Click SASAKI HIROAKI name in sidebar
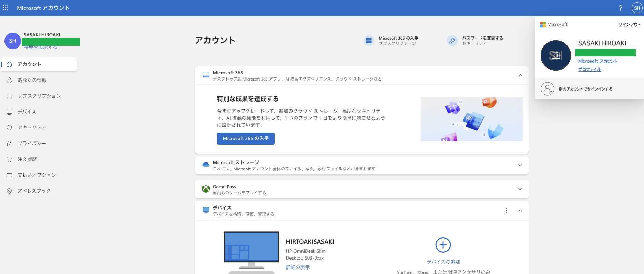The width and height of the screenshot is (644, 274). point(42,35)
